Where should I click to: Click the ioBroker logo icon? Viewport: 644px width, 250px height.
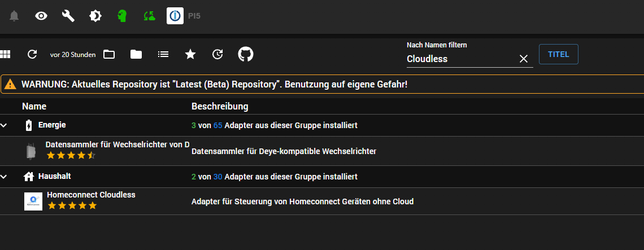(x=175, y=16)
